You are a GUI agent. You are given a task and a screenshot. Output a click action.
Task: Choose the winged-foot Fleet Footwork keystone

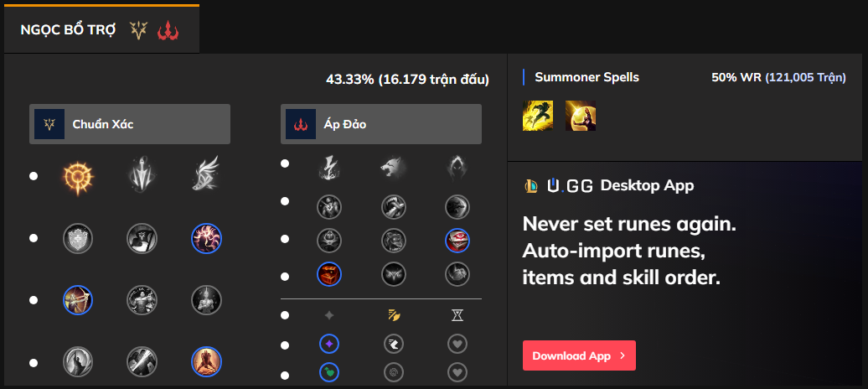pyautogui.click(x=205, y=176)
